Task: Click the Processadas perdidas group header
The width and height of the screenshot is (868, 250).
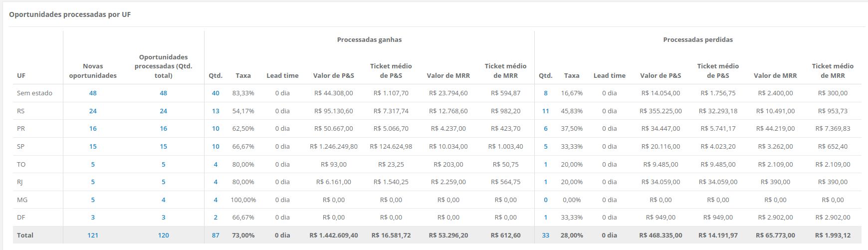Action: click(698, 40)
